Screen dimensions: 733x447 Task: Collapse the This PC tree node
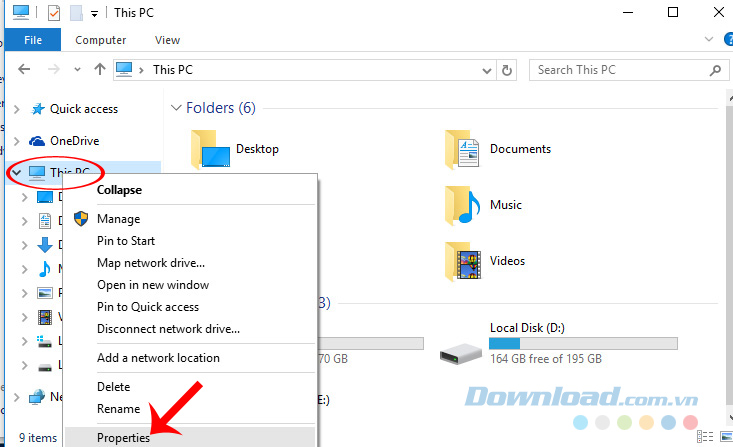coord(17,173)
